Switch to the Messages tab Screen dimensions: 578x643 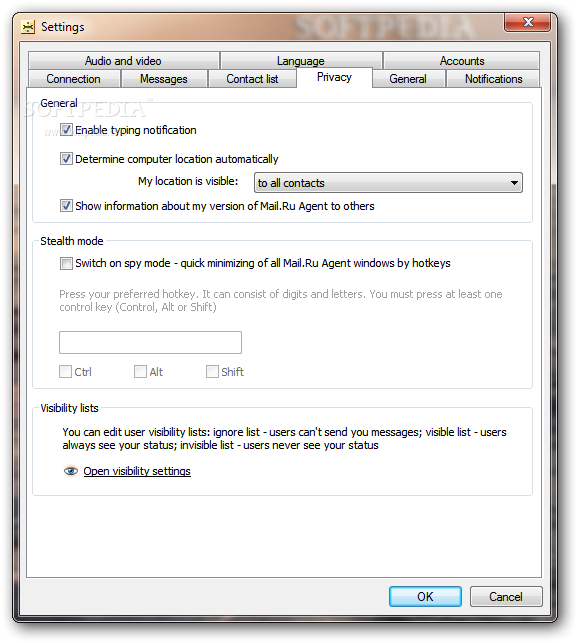click(x=164, y=79)
